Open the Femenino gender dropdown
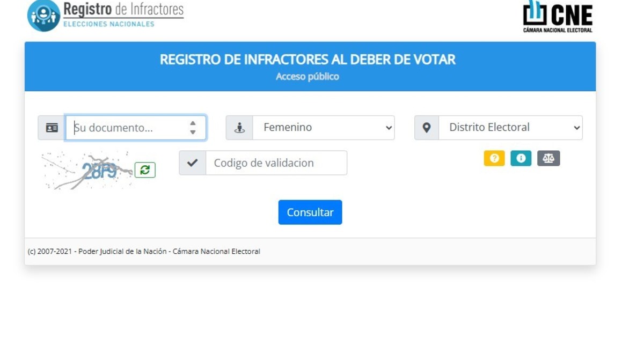 (x=324, y=128)
